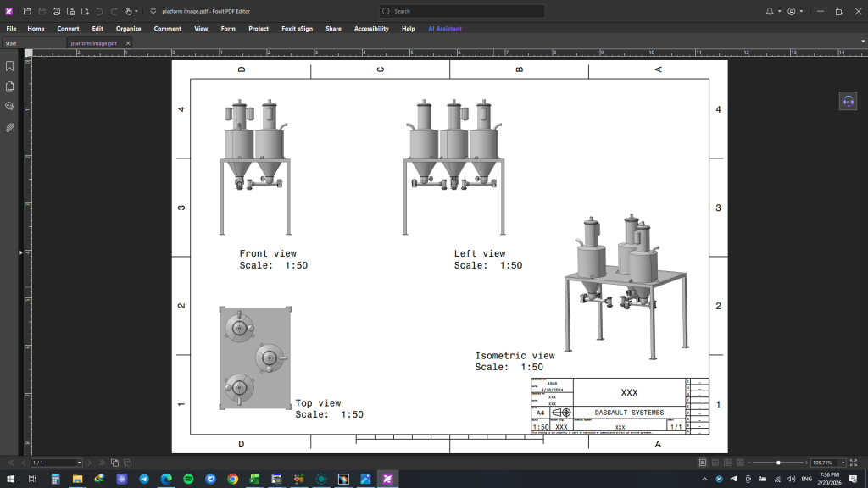Open the Comments panel

coord(9,106)
